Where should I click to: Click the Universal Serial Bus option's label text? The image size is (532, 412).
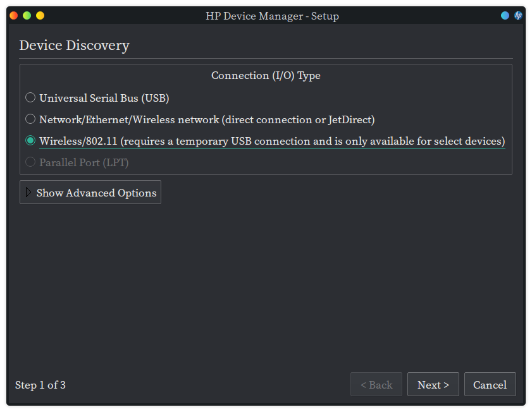coord(104,98)
